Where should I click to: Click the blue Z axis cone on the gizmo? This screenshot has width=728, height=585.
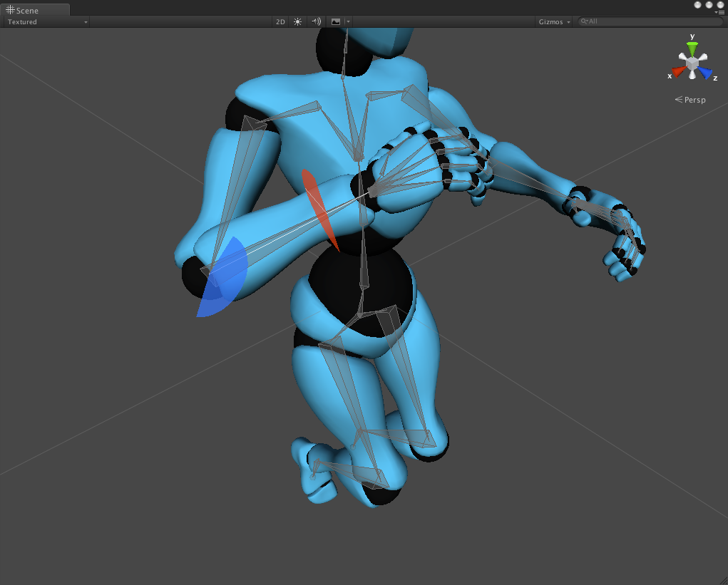click(x=704, y=73)
